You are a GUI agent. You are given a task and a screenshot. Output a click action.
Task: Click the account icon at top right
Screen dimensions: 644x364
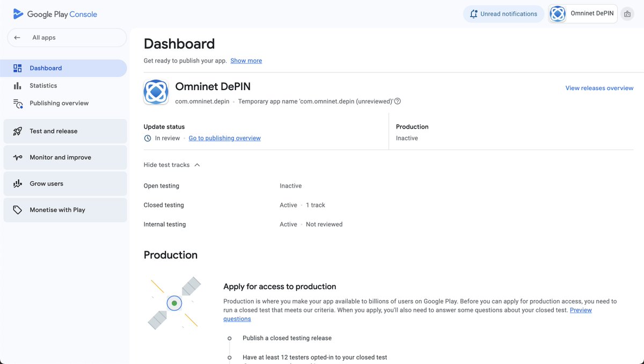[x=627, y=14]
